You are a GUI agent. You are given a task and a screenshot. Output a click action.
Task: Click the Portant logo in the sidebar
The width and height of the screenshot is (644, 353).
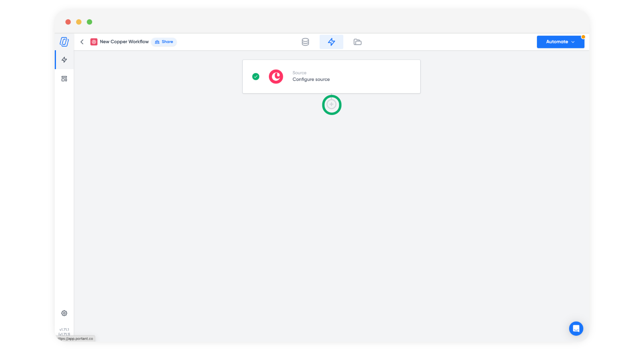[x=64, y=42]
